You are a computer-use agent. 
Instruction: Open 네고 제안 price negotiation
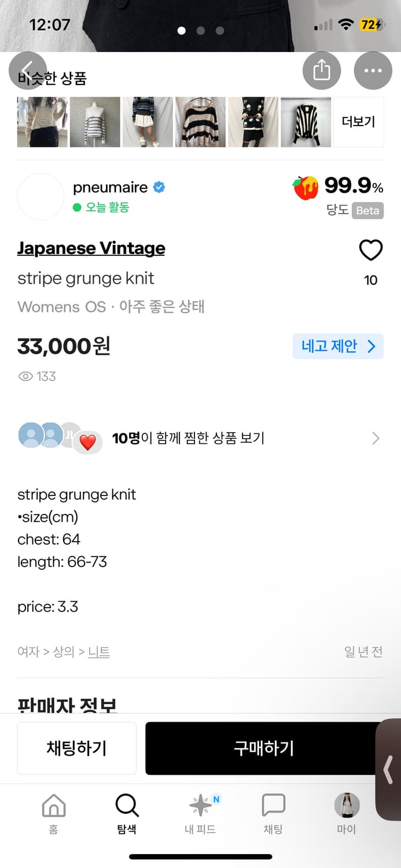[337, 345]
